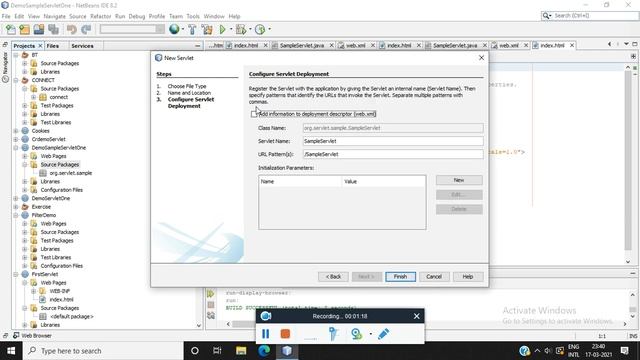Open the Run Project dropdown arrow
Image resolution: width=640 pixels, height=360 pixels.
click(231, 29)
